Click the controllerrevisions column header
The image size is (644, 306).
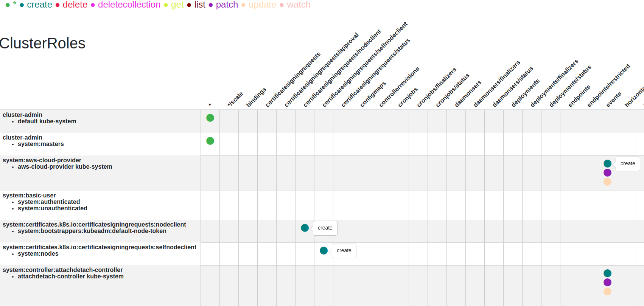coord(399,87)
